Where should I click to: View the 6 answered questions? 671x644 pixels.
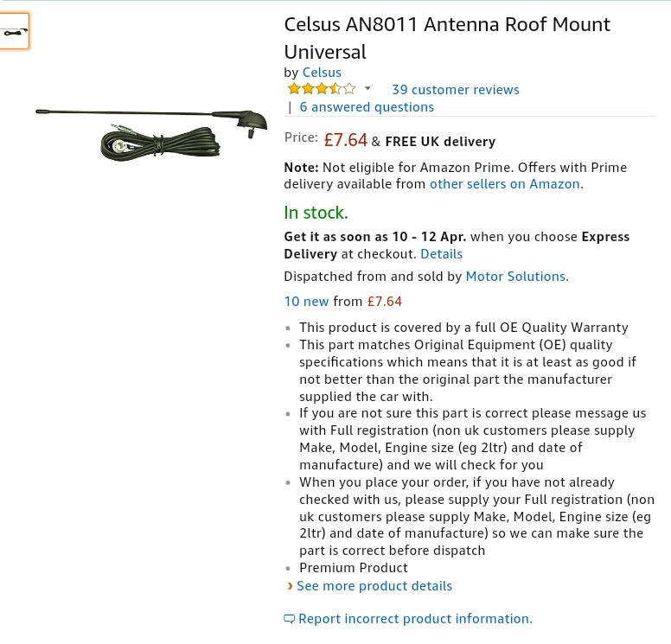tap(367, 107)
